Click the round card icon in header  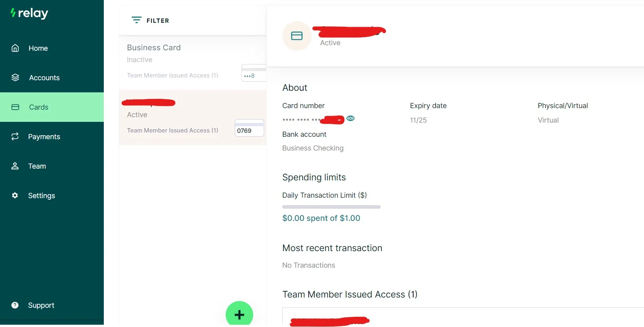(x=297, y=36)
